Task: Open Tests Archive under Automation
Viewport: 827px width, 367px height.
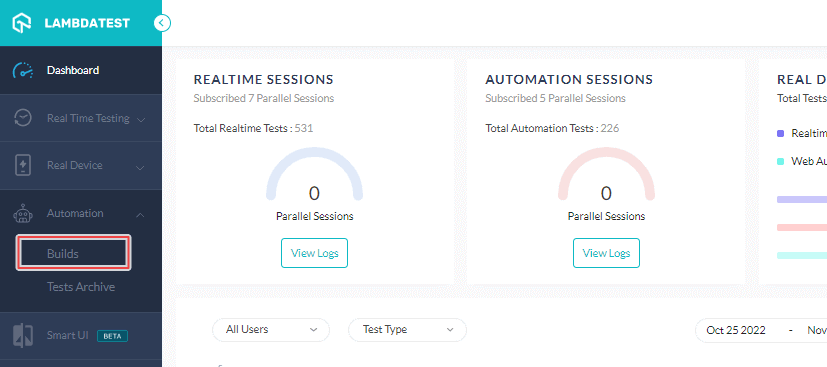Action: pos(81,287)
